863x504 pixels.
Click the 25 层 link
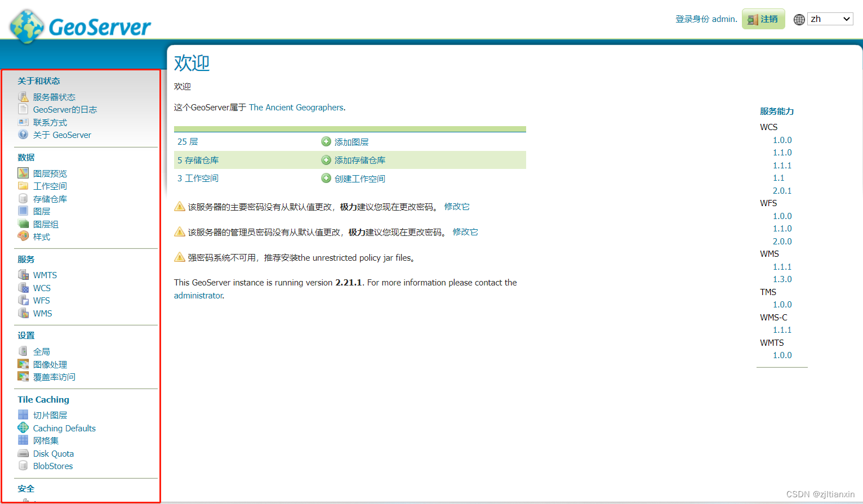[x=188, y=141]
